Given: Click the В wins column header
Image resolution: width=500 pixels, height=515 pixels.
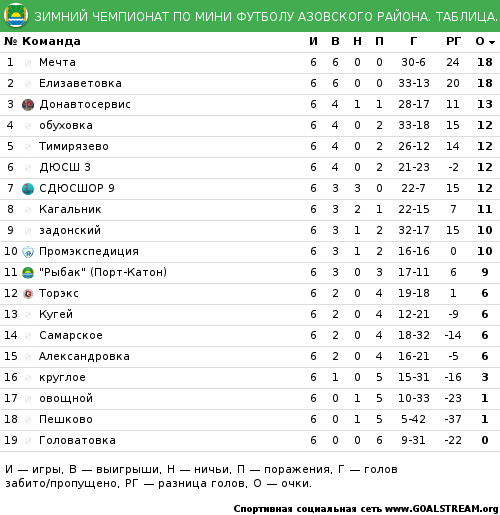Looking at the screenshot, I should coord(335,41).
